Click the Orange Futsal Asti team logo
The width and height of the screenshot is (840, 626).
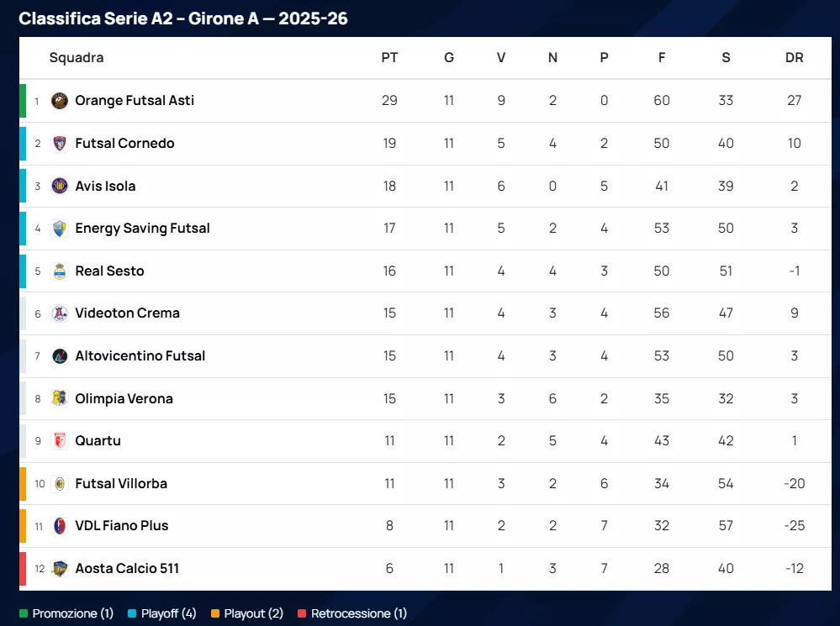(59, 101)
